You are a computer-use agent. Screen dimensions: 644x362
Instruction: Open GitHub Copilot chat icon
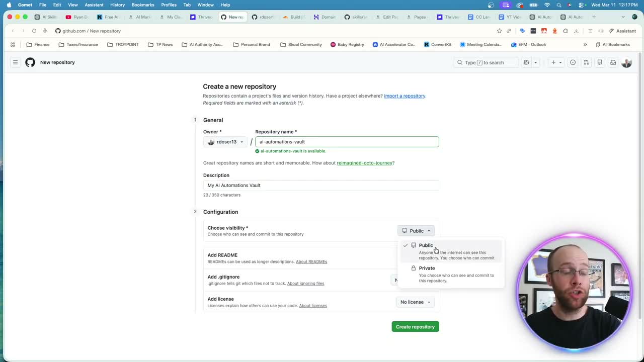[x=526, y=62]
